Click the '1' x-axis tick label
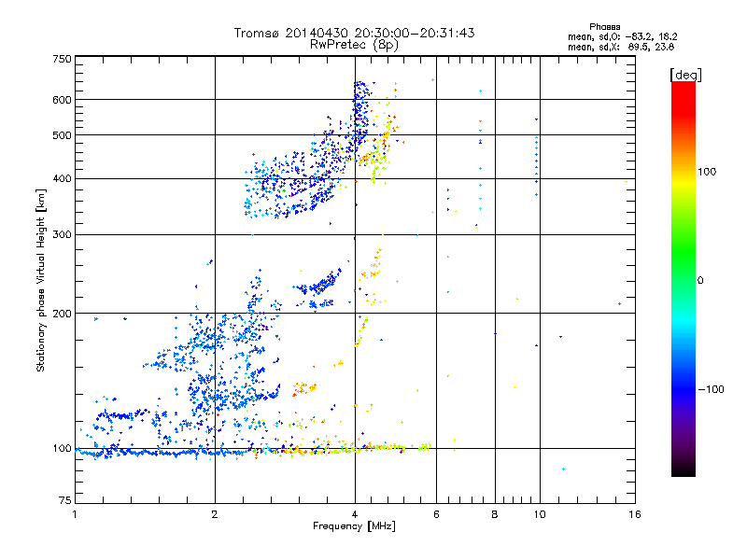Viewport: 747px width, 560px height. click(x=75, y=514)
